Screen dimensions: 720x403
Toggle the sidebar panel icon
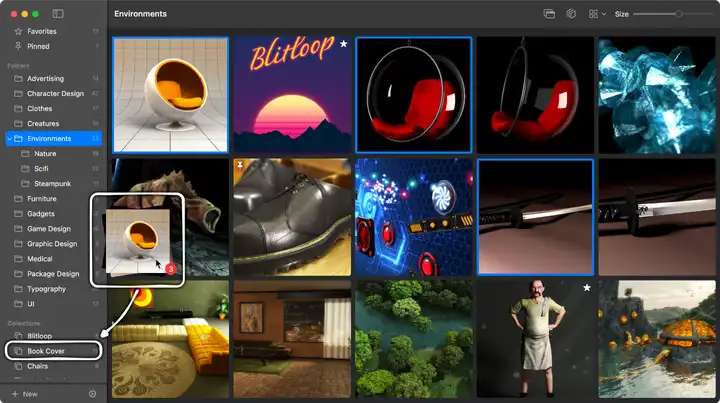tap(58, 14)
